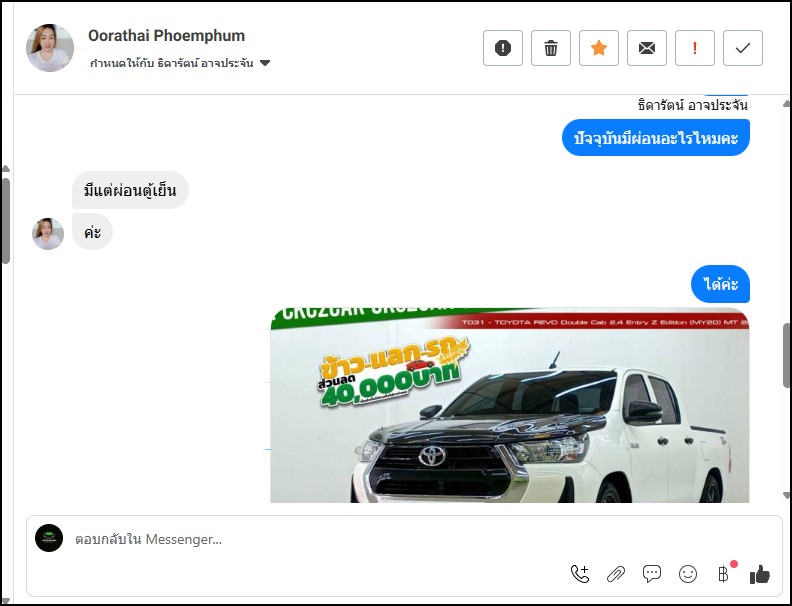Mark conversation done with checkmark icon
The width and height of the screenshot is (792, 606).
point(742,48)
